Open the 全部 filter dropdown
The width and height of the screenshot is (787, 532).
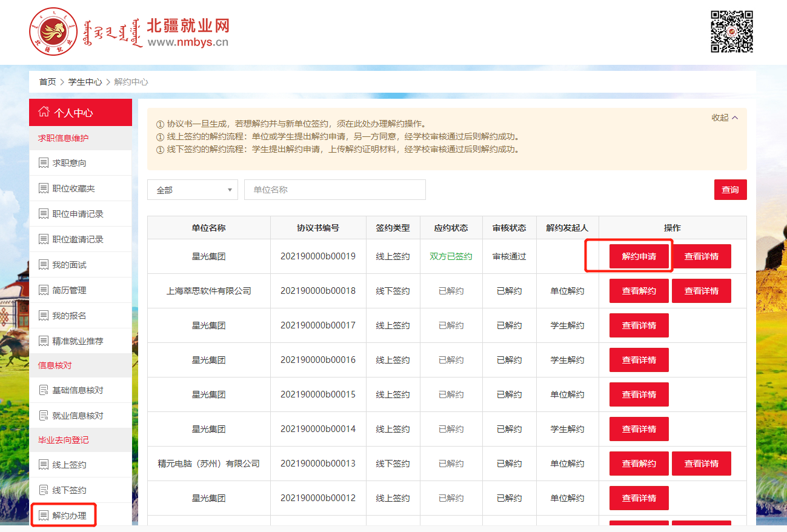point(192,190)
